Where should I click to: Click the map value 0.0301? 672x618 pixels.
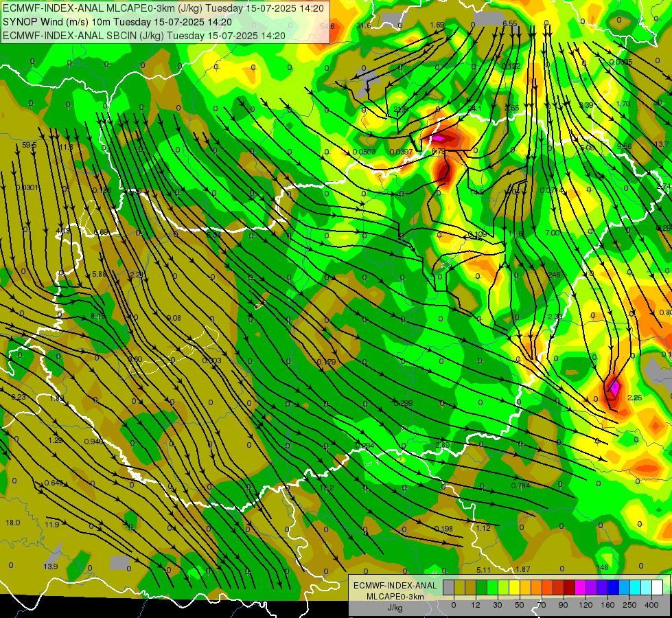pyautogui.click(x=27, y=188)
